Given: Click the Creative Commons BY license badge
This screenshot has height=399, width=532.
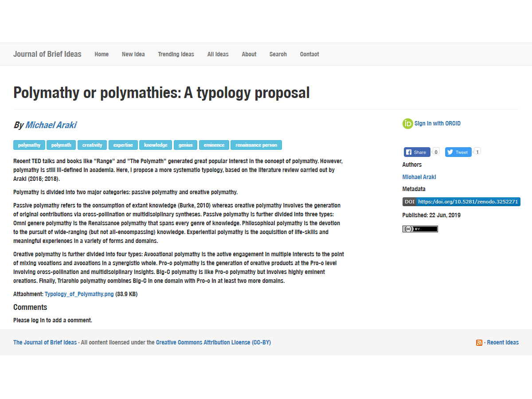Looking at the screenshot, I should [x=420, y=229].
